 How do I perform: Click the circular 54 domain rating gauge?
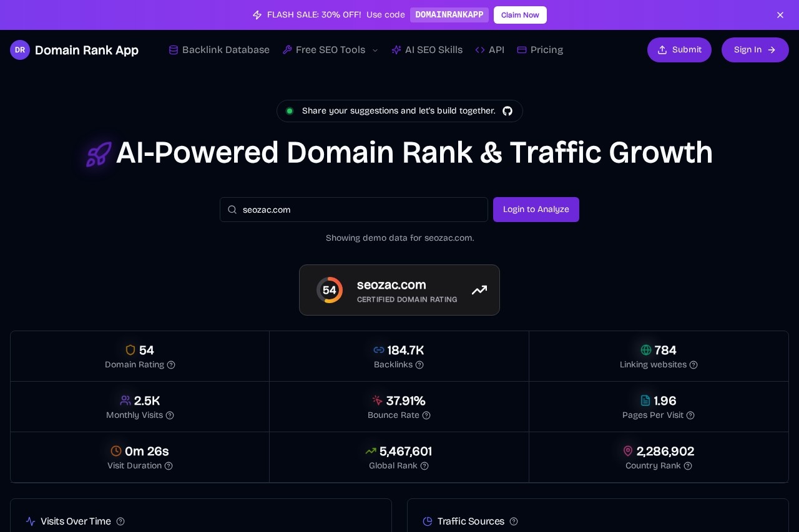[330, 290]
